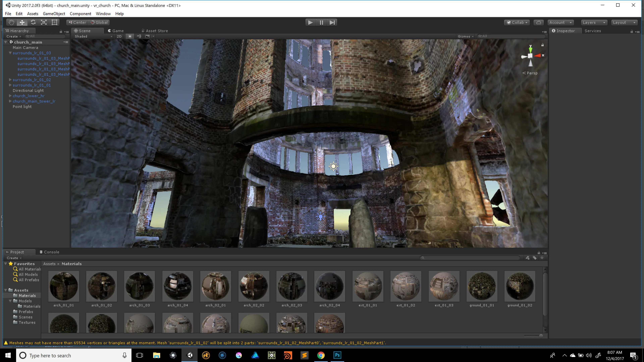Open the Component menu
The width and height of the screenshot is (644, 362).
(80, 14)
